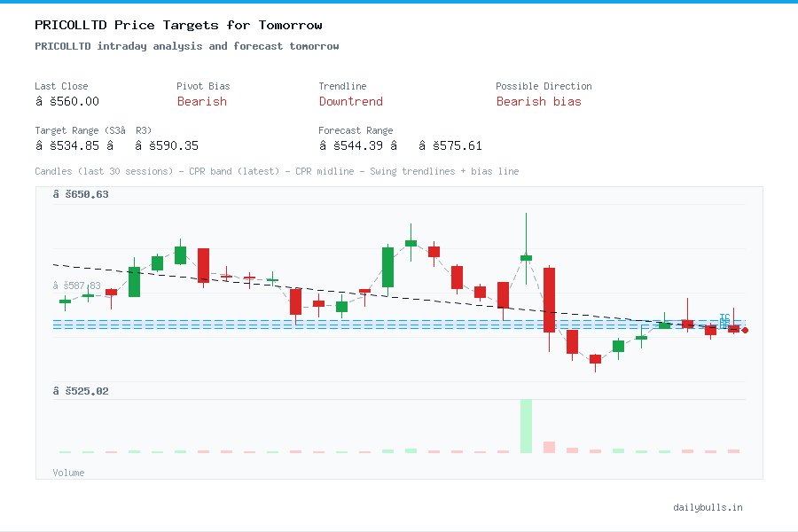This screenshot has width=798, height=532.
Task: Click the chart legend text starting 'Candles (last 30 sessions)'
Action: [277, 171]
